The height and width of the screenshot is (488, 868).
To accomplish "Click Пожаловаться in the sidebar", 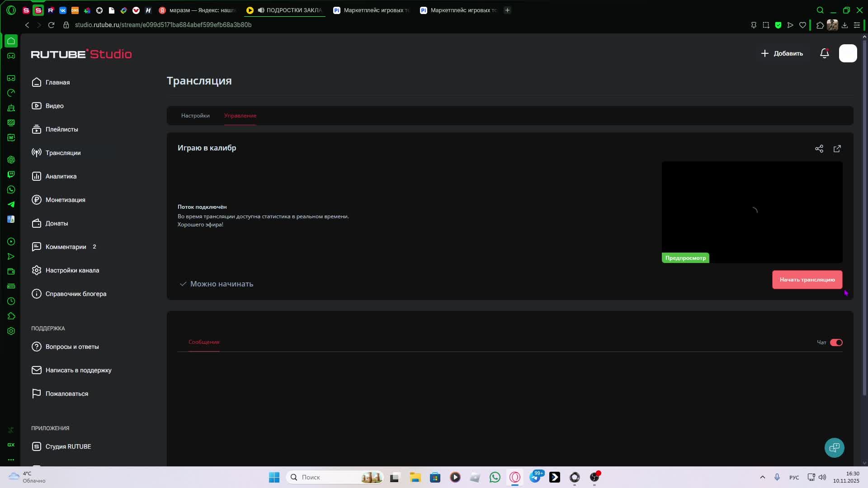I will coord(60,394).
